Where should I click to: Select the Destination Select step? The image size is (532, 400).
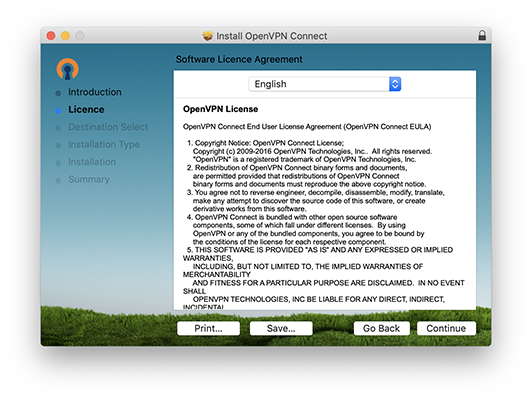[x=108, y=127]
